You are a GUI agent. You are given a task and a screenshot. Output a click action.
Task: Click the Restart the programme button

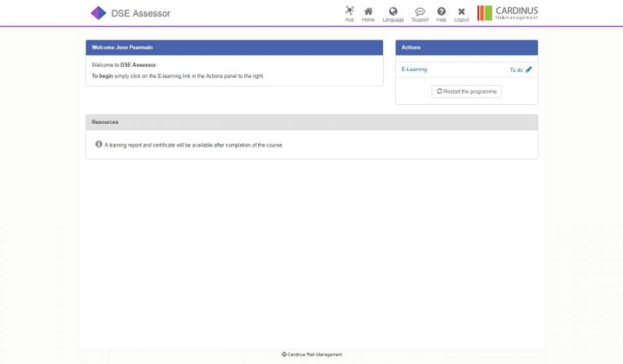[x=466, y=91]
